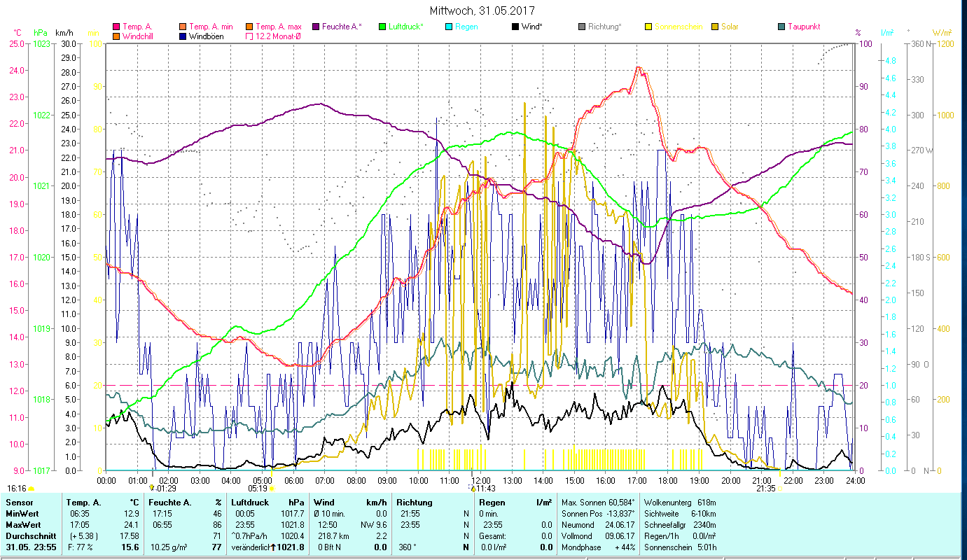Click the arrow marker beside 01:29

pyautogui.click(x=152, y=488)
